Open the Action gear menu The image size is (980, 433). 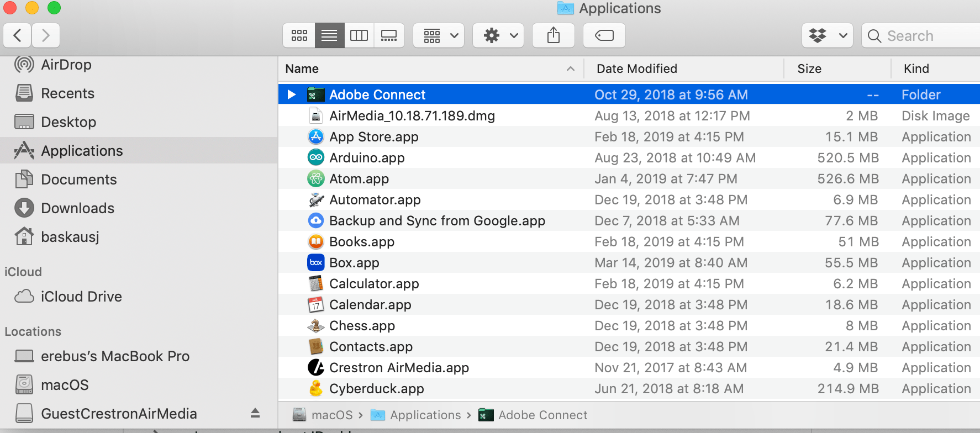pyautogui.click(x=498, y=36)
